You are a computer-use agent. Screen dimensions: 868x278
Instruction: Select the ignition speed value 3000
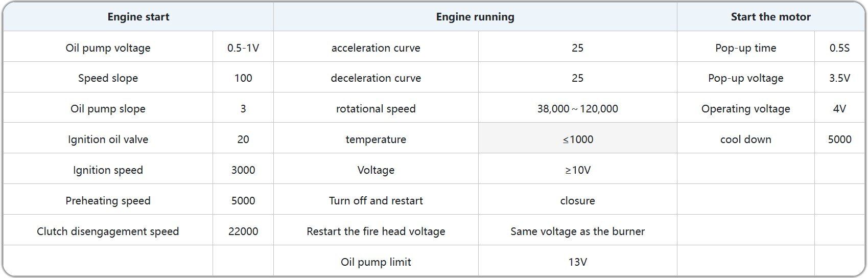tap(243, 170)
